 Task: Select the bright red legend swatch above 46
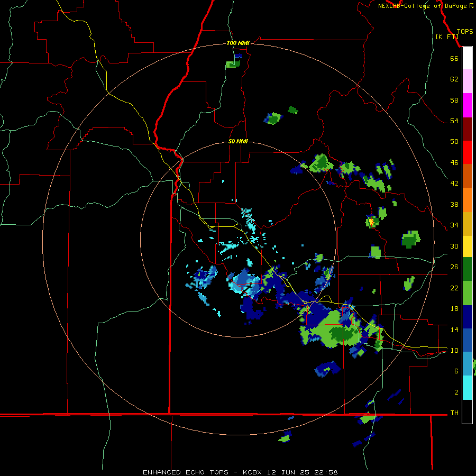(x=467, y=152)
